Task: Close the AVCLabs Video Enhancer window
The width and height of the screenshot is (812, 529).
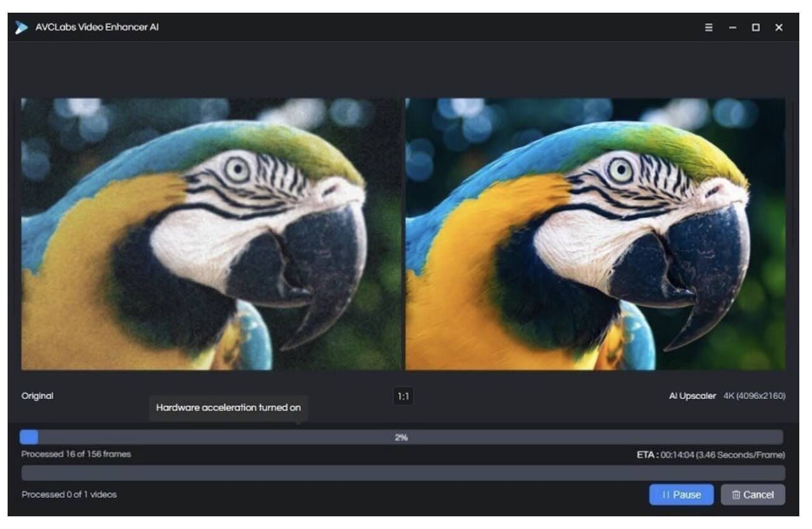Action: coord(778,28)
